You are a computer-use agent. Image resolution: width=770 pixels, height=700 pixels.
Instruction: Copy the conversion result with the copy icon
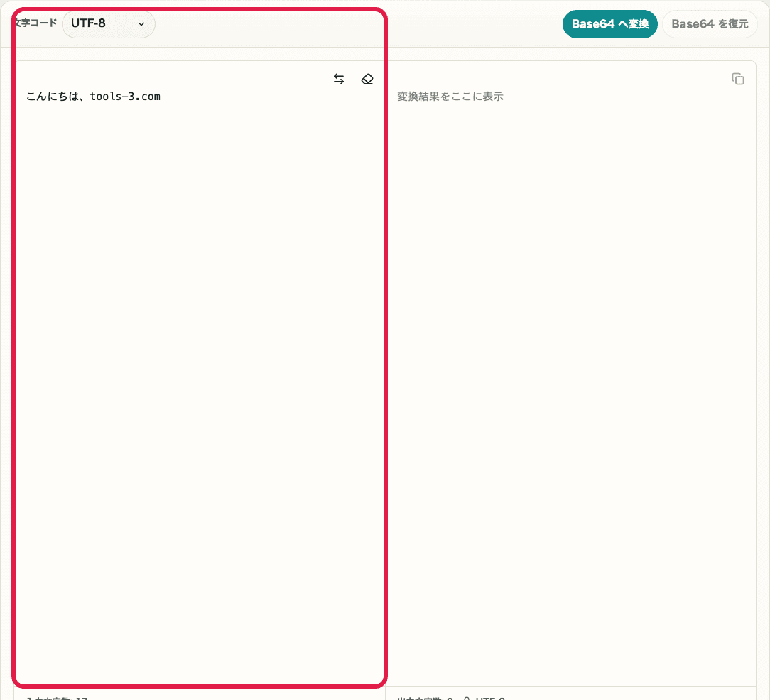738,80
